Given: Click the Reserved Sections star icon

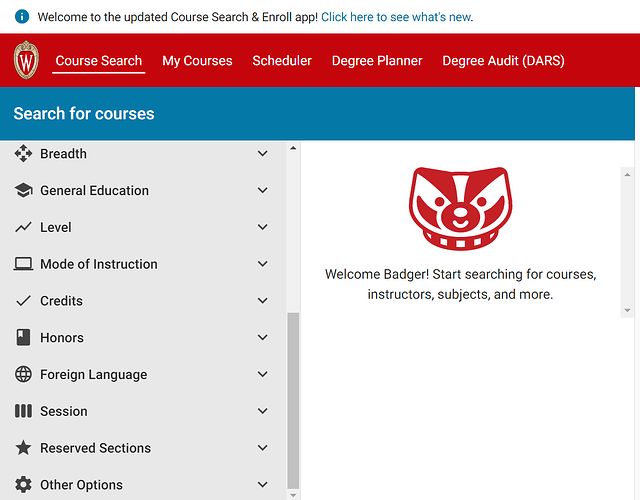Looking at the screenshot, I should [x=23, y=448].
